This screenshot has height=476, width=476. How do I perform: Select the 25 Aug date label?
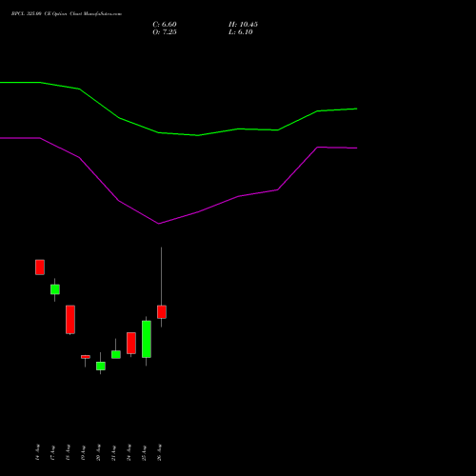[x=144, y=452]
